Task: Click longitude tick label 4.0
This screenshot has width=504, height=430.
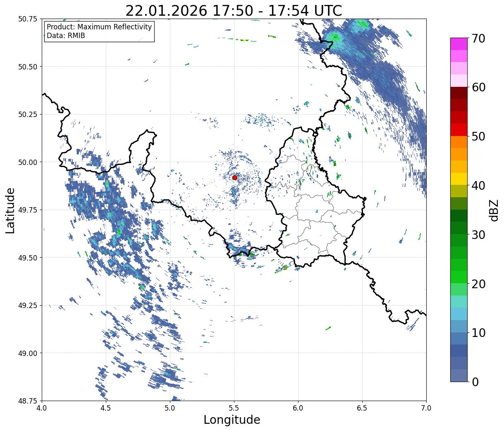Action: (x=42, y=408)
